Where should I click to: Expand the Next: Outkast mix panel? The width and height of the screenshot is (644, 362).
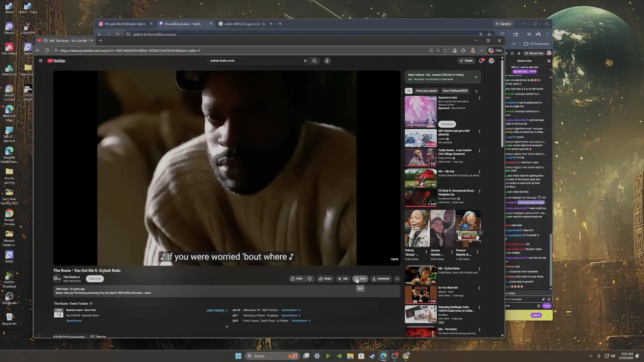click(x=475, y=77)
